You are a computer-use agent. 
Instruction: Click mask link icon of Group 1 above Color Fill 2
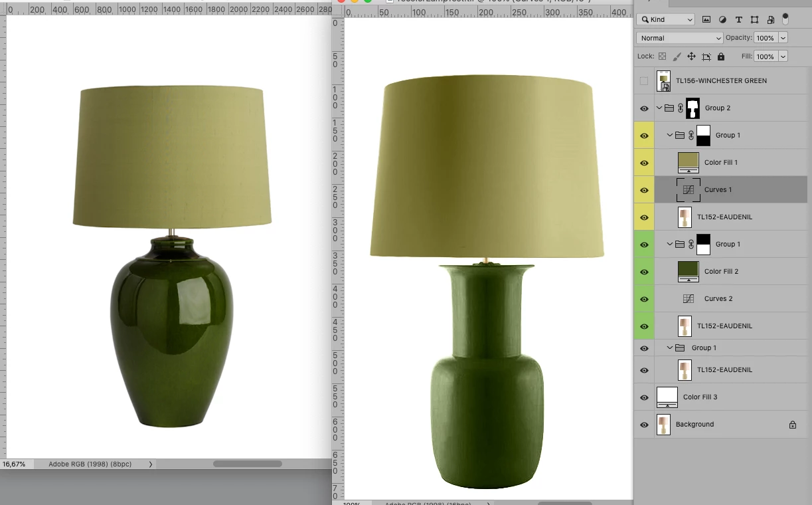[x=691, y=244]
